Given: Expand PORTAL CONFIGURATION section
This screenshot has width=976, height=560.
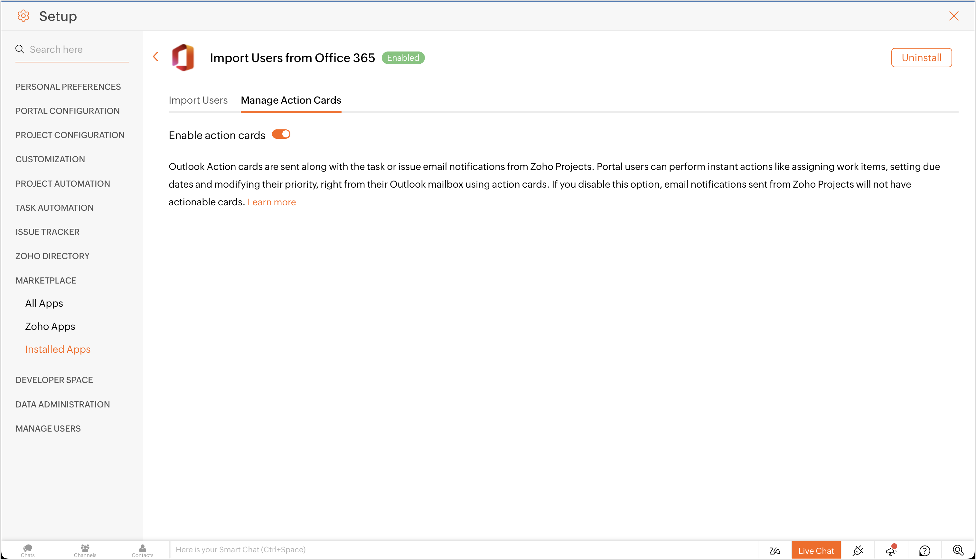Looking at the screenshot, I should [67, 111].
